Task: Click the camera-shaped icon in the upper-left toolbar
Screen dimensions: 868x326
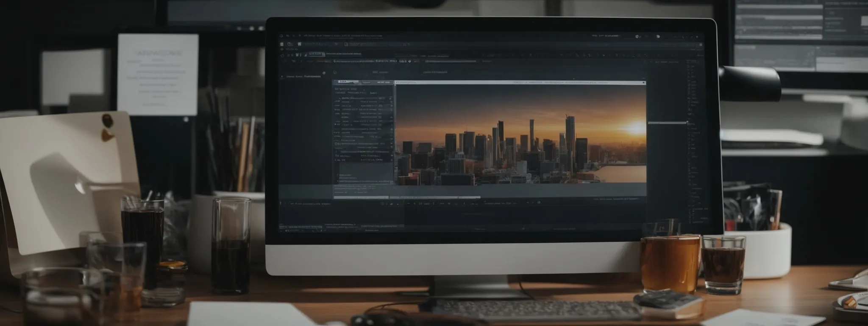Action: click(290, 44)
